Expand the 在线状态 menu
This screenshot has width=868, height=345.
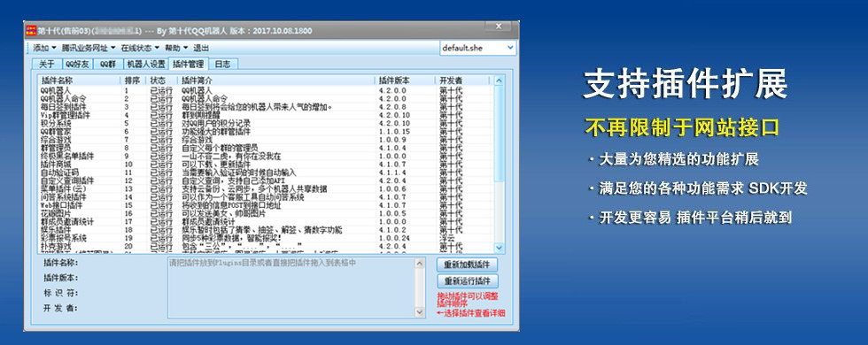pyautogui.click(x=140, y=48)
